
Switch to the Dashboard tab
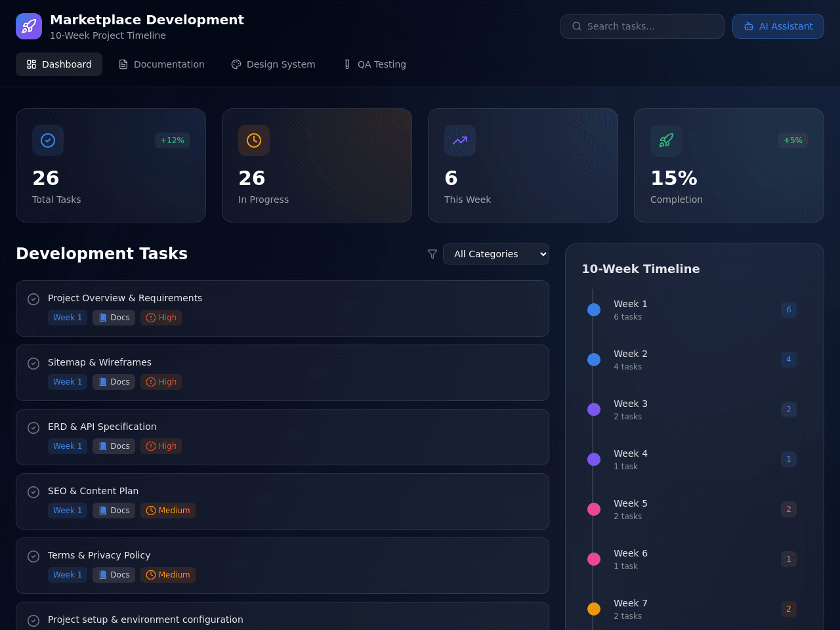point(59,64)
